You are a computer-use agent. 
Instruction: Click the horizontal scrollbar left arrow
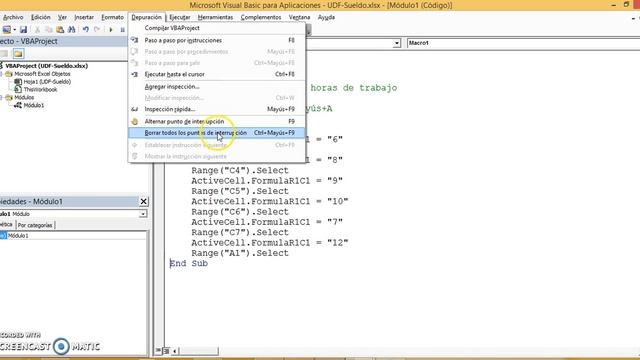click(175, 351)
